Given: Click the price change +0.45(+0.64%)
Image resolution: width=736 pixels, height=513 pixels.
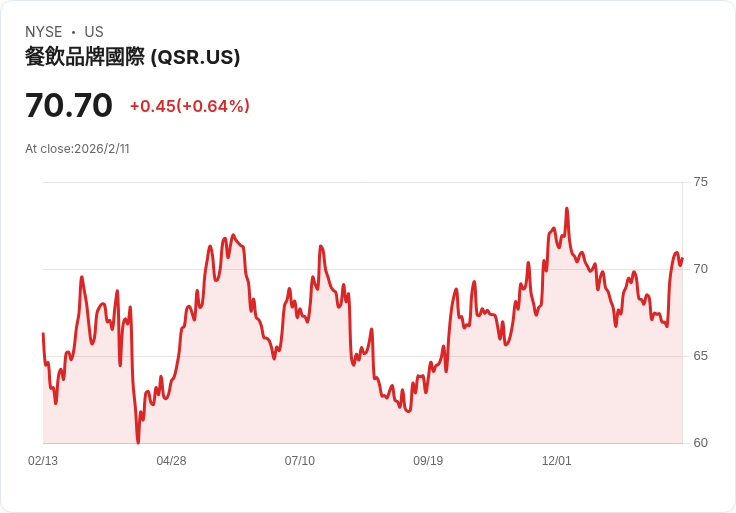Looking at the screenshot, I should point(190,106).
